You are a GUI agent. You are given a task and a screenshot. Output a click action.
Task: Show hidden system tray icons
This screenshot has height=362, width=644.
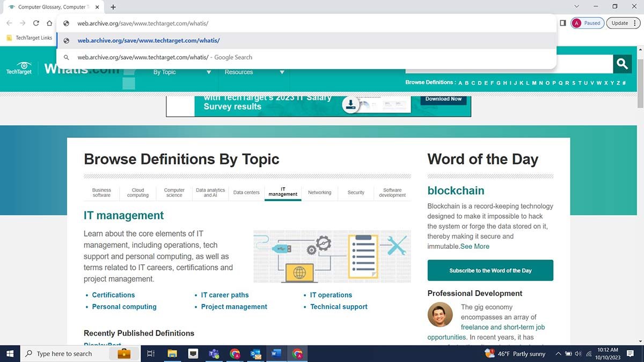click(558, 353)
